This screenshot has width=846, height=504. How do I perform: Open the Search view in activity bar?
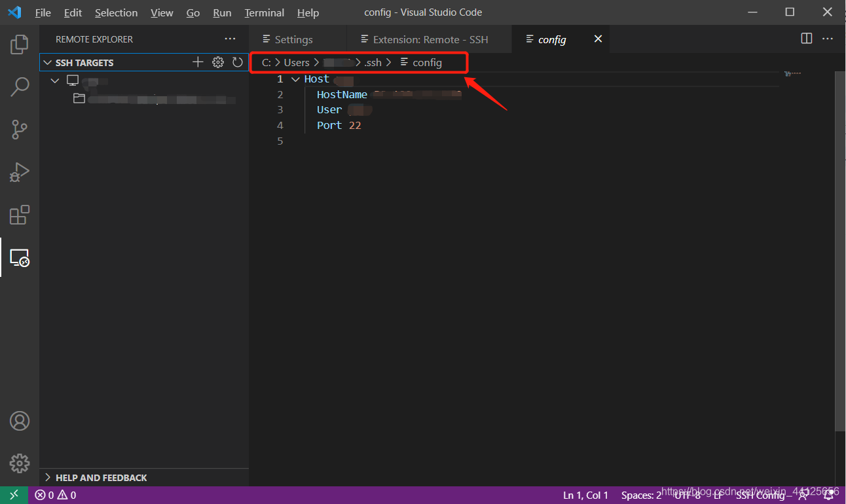(20, 87)
